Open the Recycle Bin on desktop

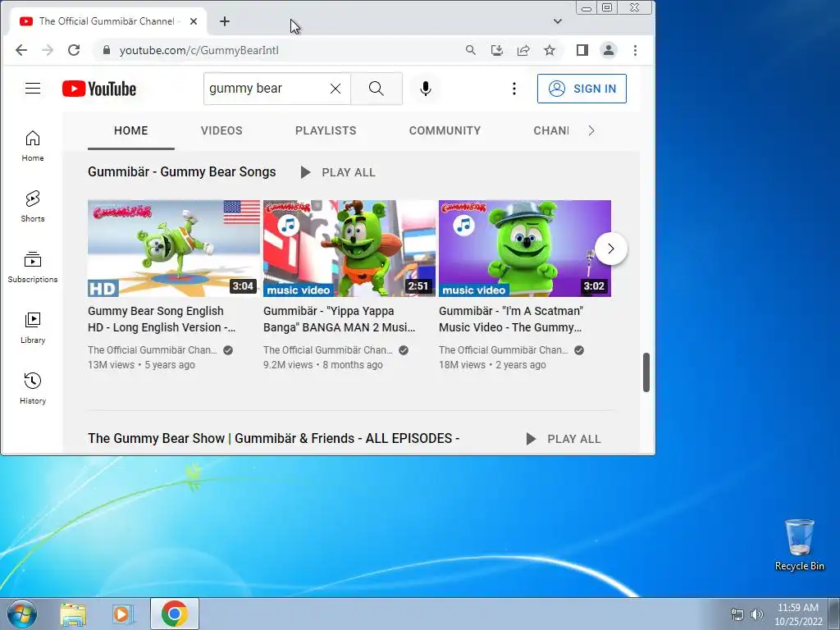coord(799,546)
